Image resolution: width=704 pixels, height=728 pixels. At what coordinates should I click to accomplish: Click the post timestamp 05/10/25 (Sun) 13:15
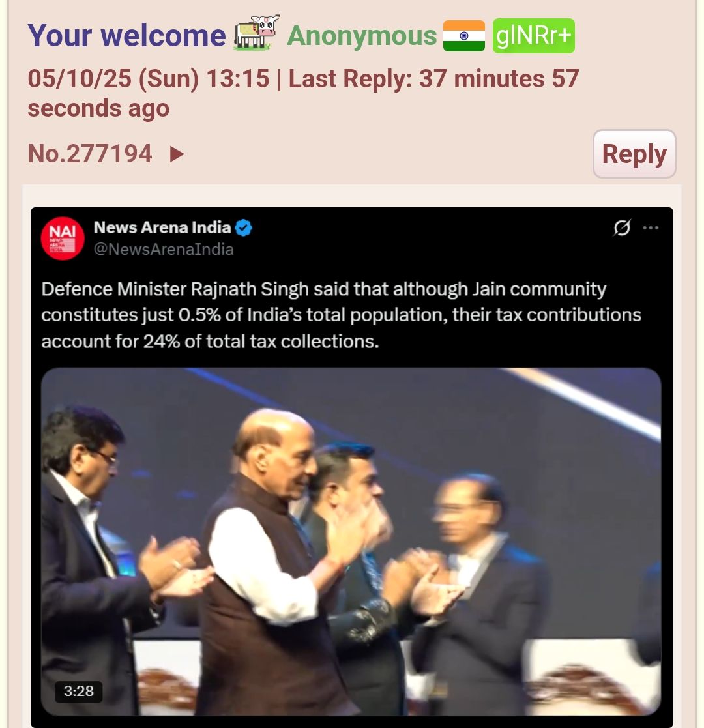(149, 78)
